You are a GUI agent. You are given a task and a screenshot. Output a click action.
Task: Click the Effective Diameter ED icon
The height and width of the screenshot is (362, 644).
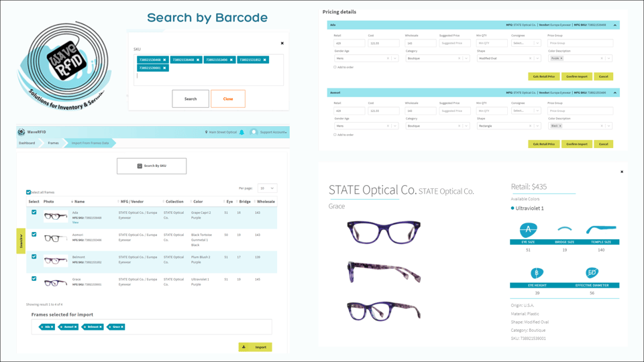(592, 273)
